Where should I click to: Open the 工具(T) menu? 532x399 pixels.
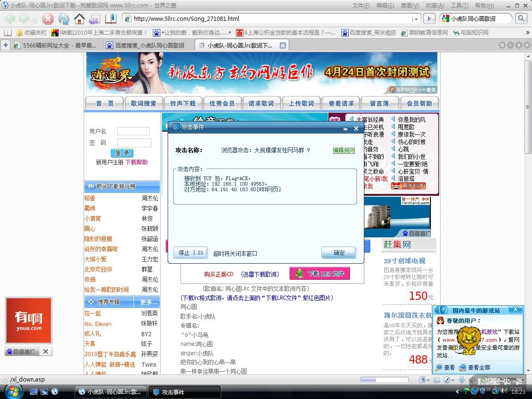point(460,5)
